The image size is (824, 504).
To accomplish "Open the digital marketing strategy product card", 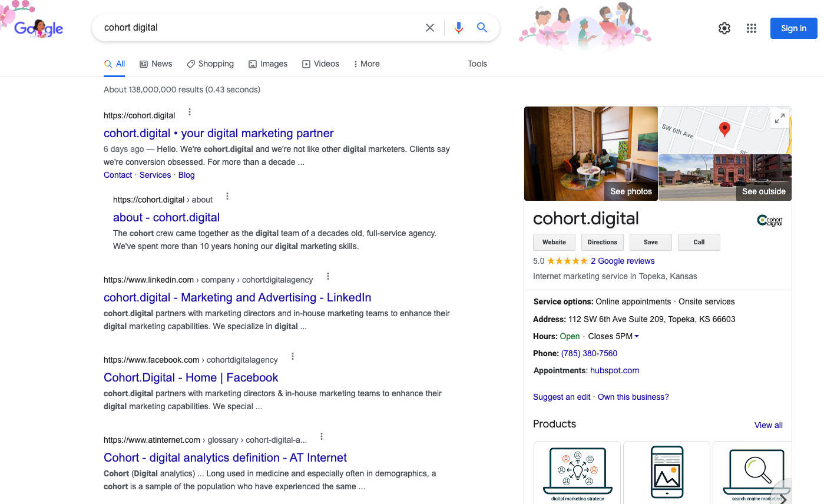I will click(x=577, y=473).
